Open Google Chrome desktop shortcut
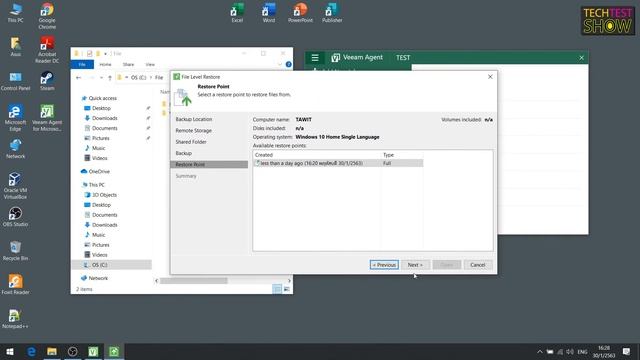The image size is (640, 360). point(47,16)
